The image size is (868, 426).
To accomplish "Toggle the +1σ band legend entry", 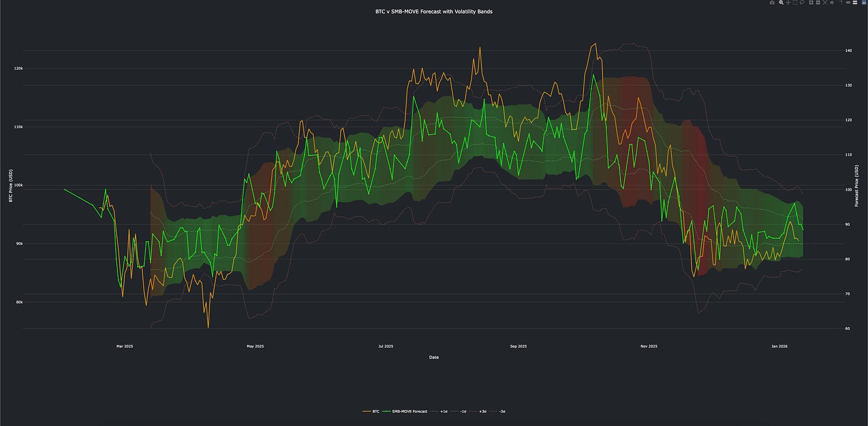I will [438, 411].
